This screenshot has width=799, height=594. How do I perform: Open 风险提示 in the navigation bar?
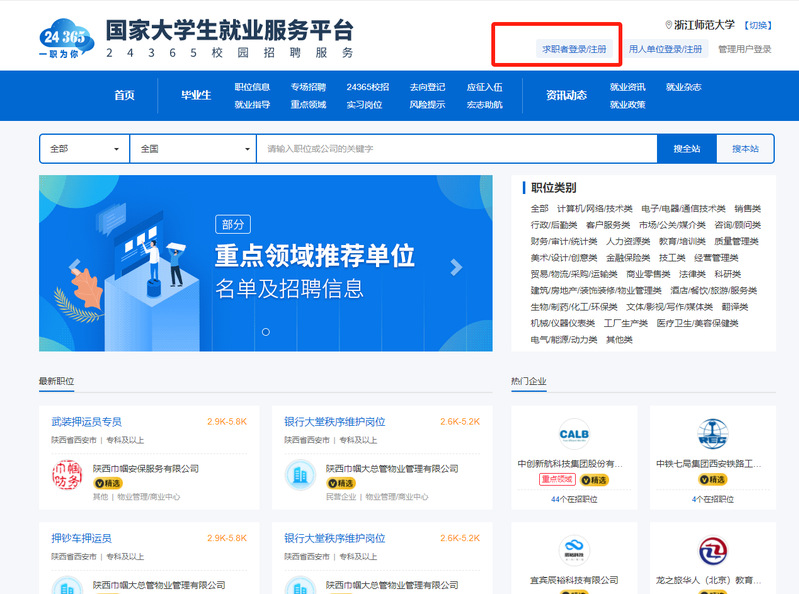pos(427,105)
